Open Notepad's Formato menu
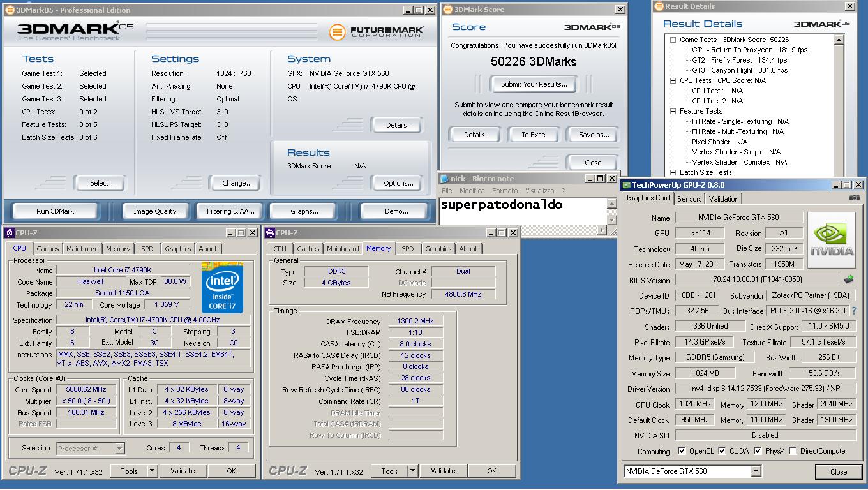Image resolution: width=868 pixels, height=490 pixels. pos(505,191)
